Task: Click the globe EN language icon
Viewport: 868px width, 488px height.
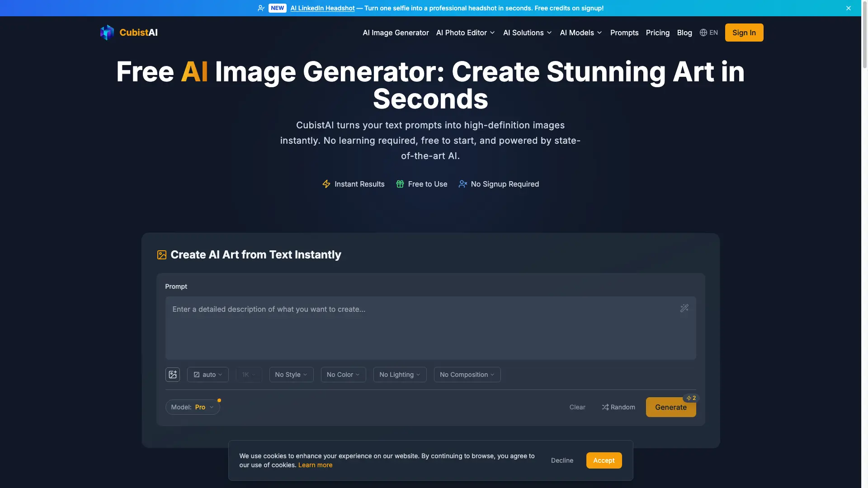Action: click(703, 33)
